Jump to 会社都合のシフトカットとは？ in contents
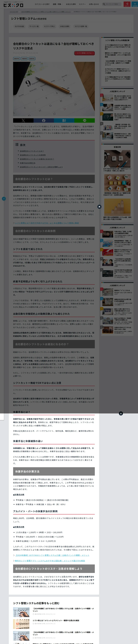138x644 pixels. tap(32, 151)
